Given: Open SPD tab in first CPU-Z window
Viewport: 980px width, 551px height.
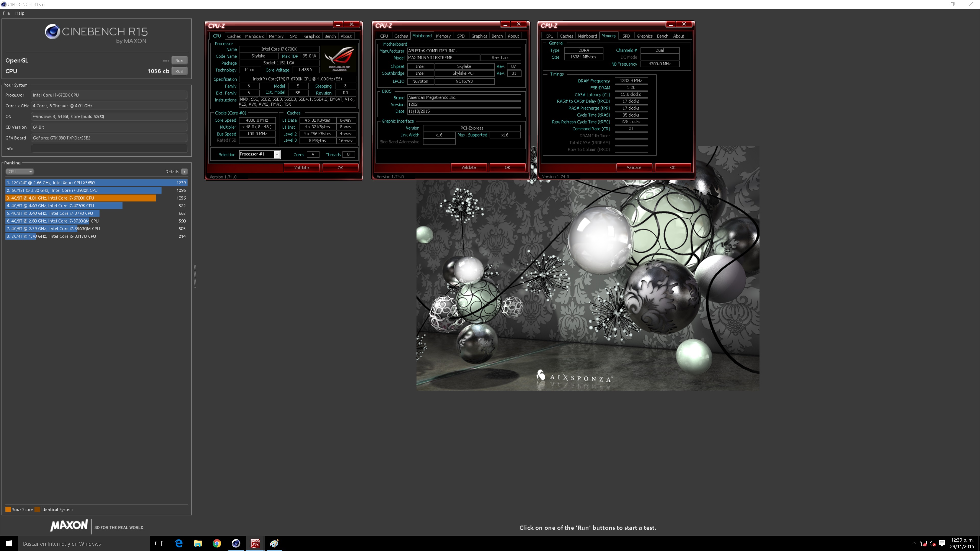Looking at the screenshot, I should coord(293,36).
